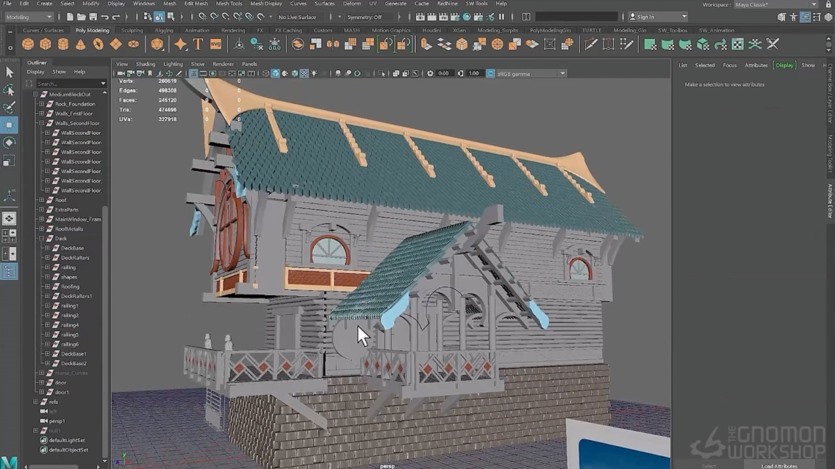
Task: Click the viewport gamma value field
Action: (x=474, y=73)
